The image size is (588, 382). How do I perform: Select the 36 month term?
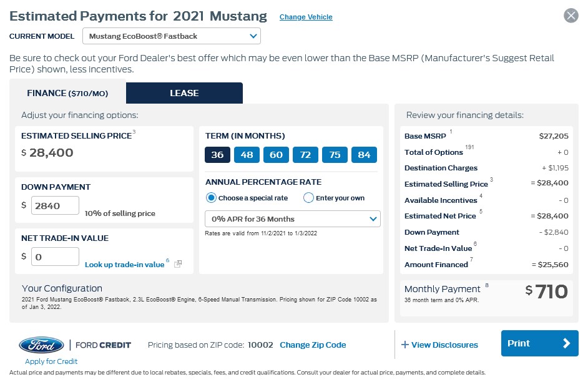(x=217, y=155)
